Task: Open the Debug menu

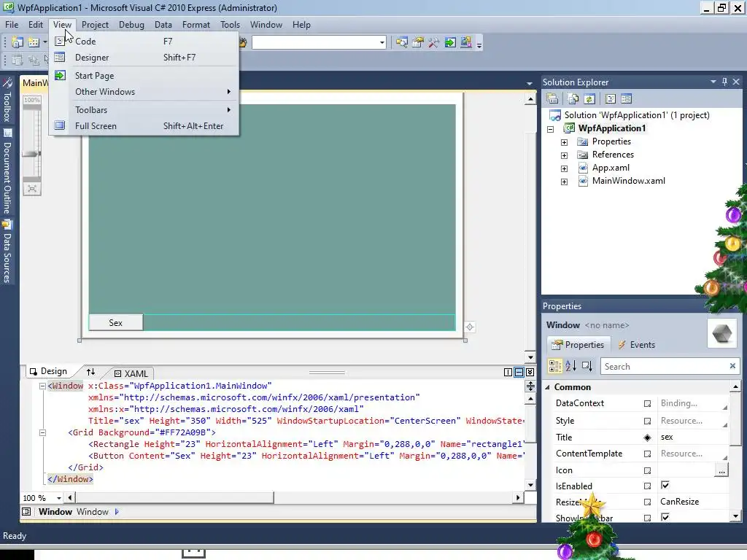Action: tap(131, 25)
